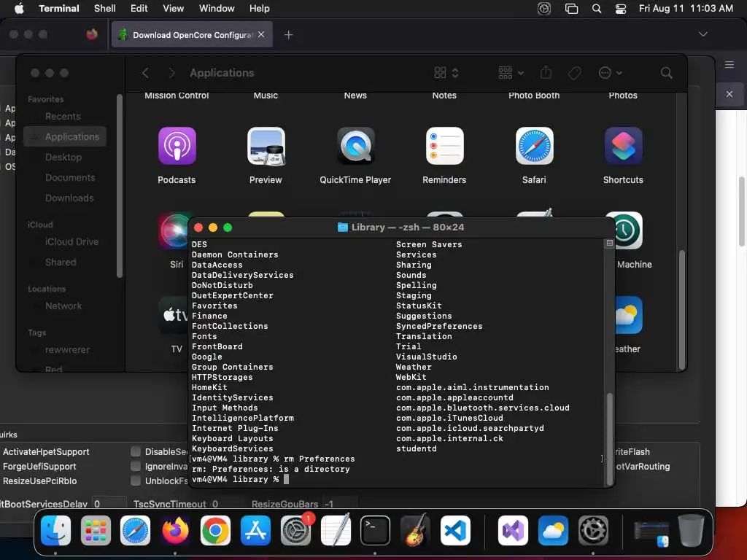Viewport: 747px width, 560px height.
Task: Open Control Center in the menu bar
Action: (x=621, y=9)
